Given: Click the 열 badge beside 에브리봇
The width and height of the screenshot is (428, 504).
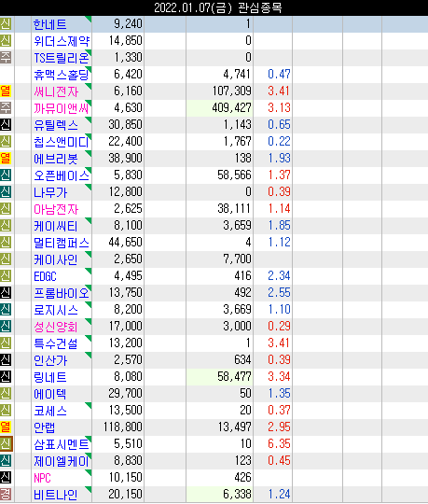Looking at the screenshot, I should [x=6, y=159].
